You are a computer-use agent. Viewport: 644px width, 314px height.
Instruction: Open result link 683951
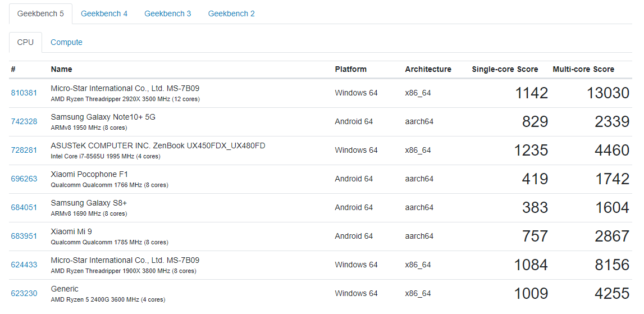tap(24, 236)
